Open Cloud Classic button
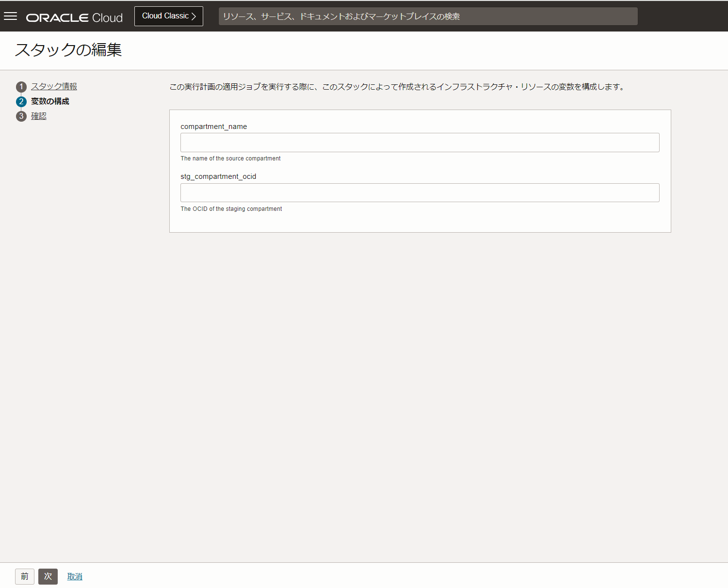 point(169,16)
